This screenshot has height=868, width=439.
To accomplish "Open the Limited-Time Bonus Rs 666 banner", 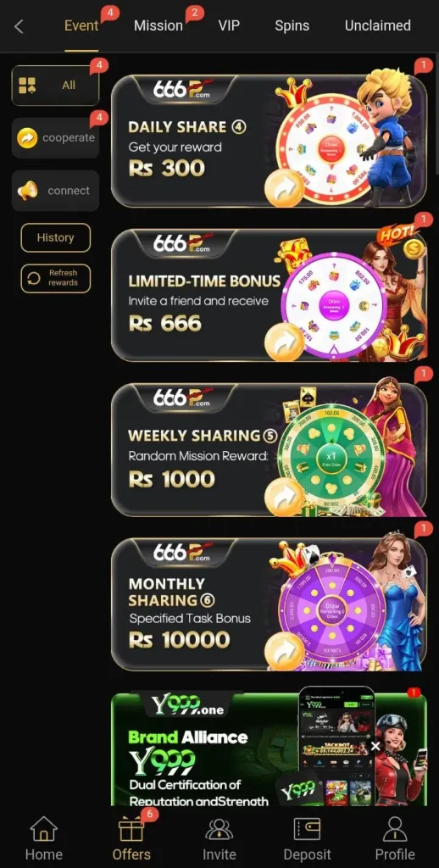I will [269, 296].
